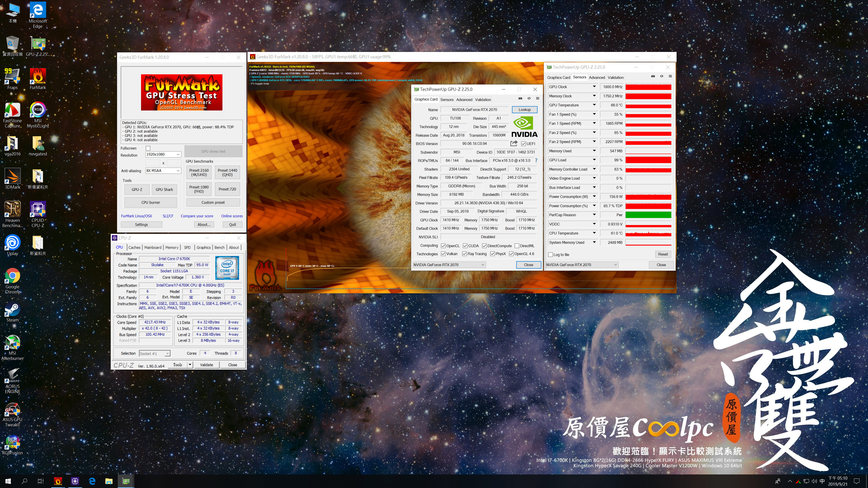Click the refresh icon in GPU-Z Sensors window
This screenshot has height=488, width=868.
coord(661,76)
